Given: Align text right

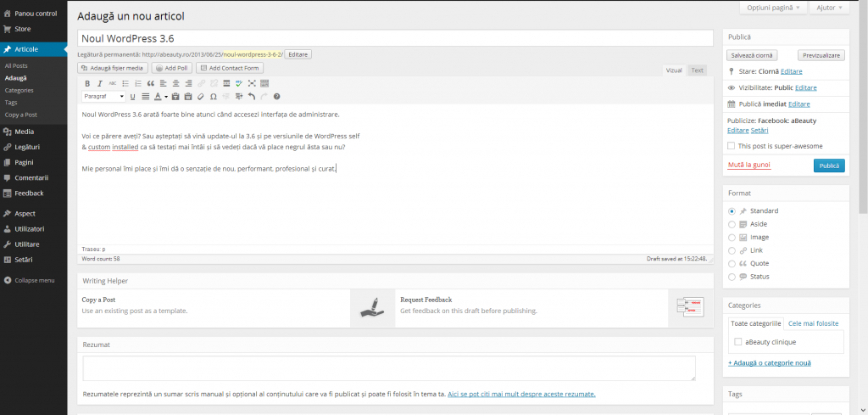Looking at the screenshot, I should (188, 84).
